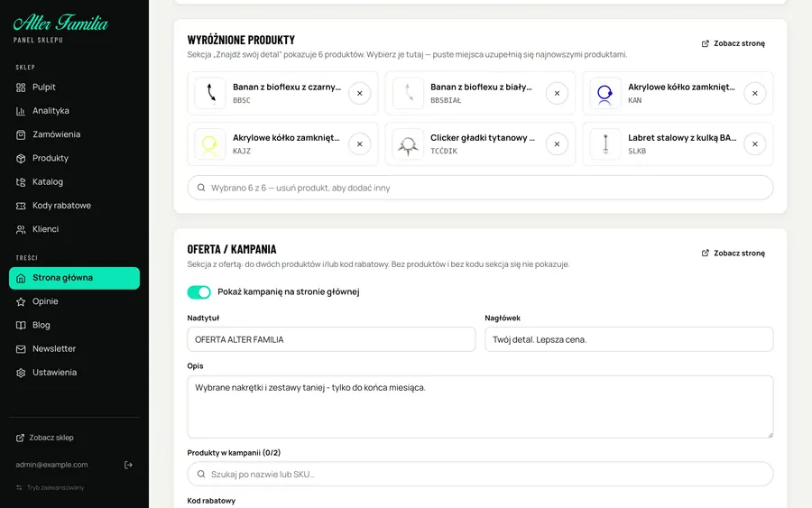The height and width of the screenshot is (508, 812).
Task: Click into the Nagłówek text field
Action: (x=629, y=339)
